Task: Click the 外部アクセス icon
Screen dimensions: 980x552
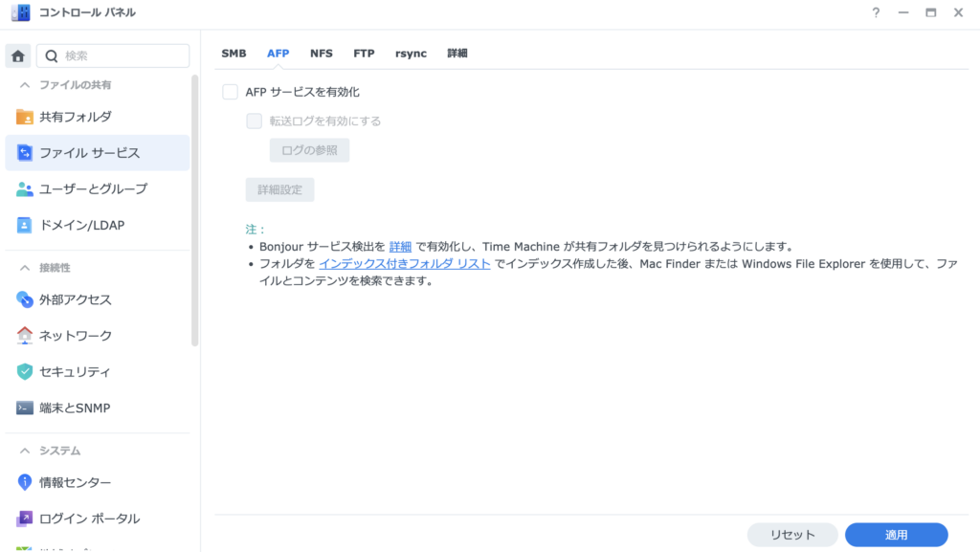Action: point(24,299)
